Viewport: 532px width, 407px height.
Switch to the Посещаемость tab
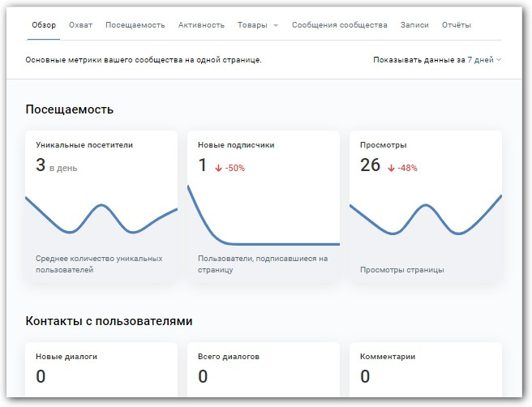pyautogui.click(x=135, y=25)
